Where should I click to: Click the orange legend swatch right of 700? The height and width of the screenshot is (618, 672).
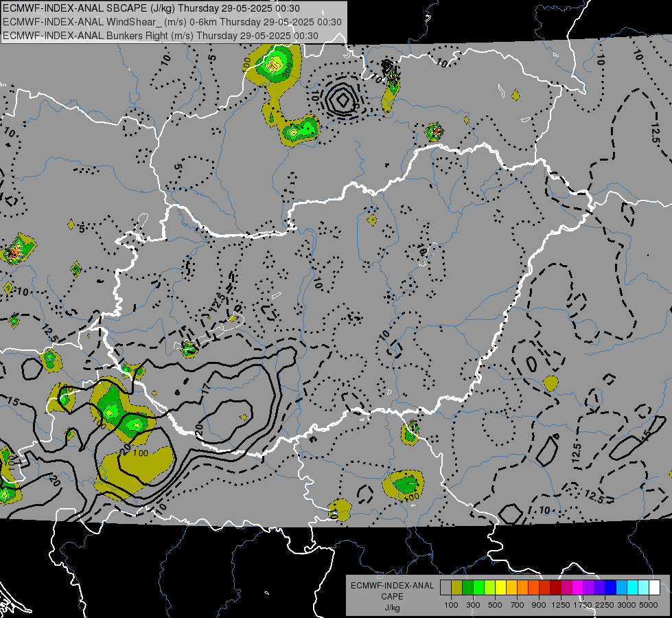(523, 588)
